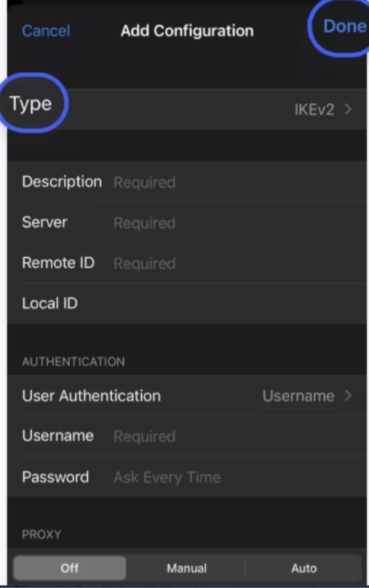369x588 pixels.
Task: Open the User Authentication option
Action: pyautogui.click(x=187, y=396)
